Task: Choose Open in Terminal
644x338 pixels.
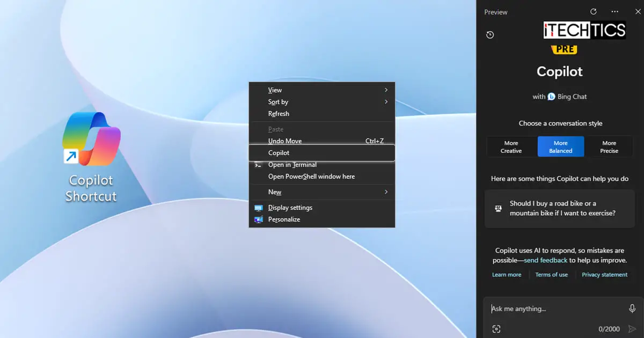Action: (x=322, y=165)
